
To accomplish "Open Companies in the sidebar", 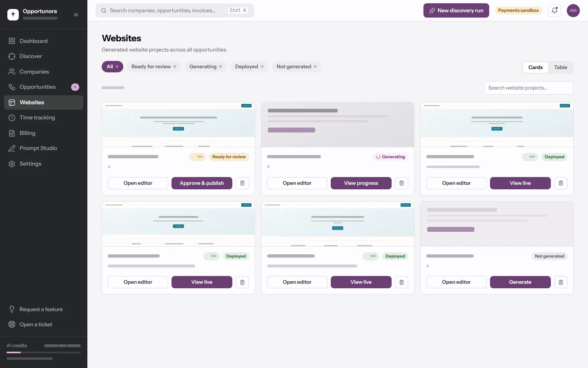I will click(44, 72).
